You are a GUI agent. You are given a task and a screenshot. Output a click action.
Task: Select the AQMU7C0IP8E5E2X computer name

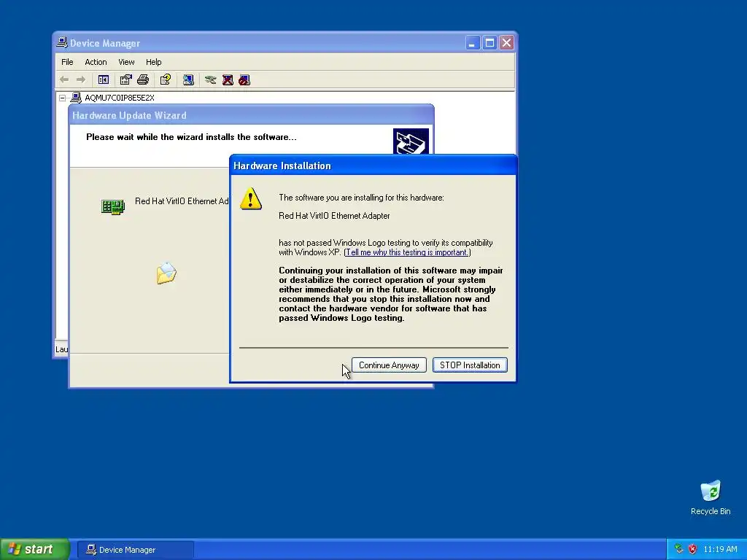click(x=120, y=98)
